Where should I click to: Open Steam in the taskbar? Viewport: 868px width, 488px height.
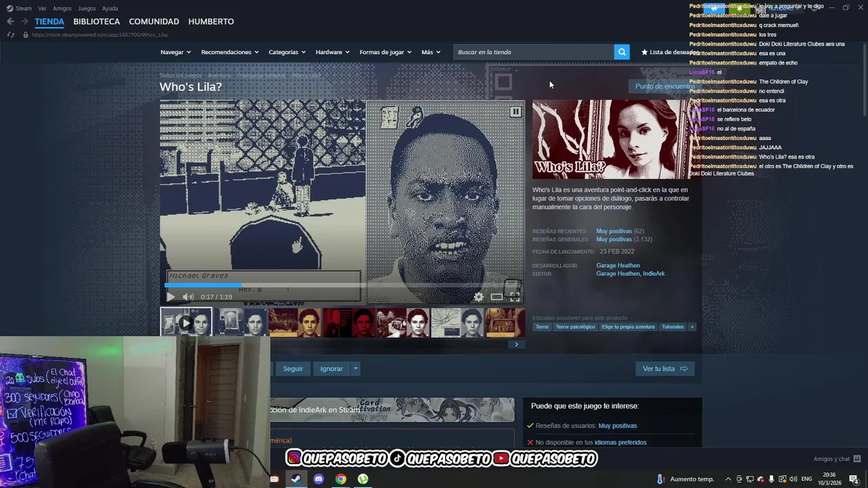pyautogui.click(x=296, y=479)
